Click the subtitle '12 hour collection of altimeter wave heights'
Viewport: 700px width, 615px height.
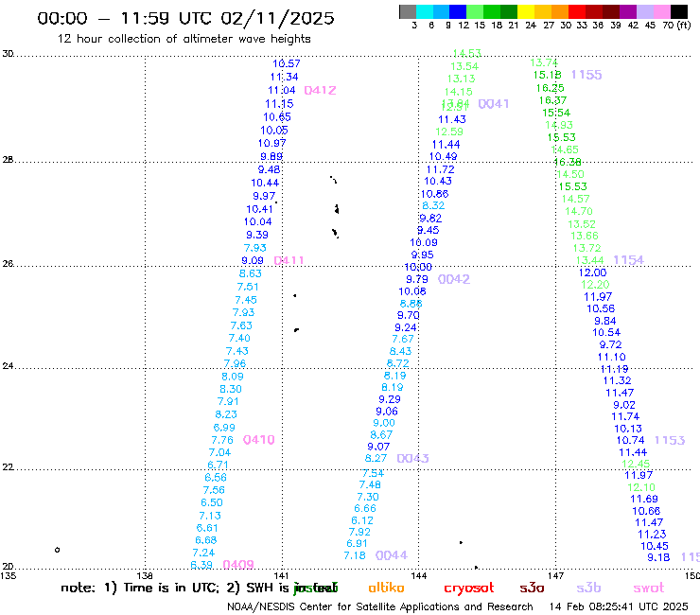coord(184,39)
